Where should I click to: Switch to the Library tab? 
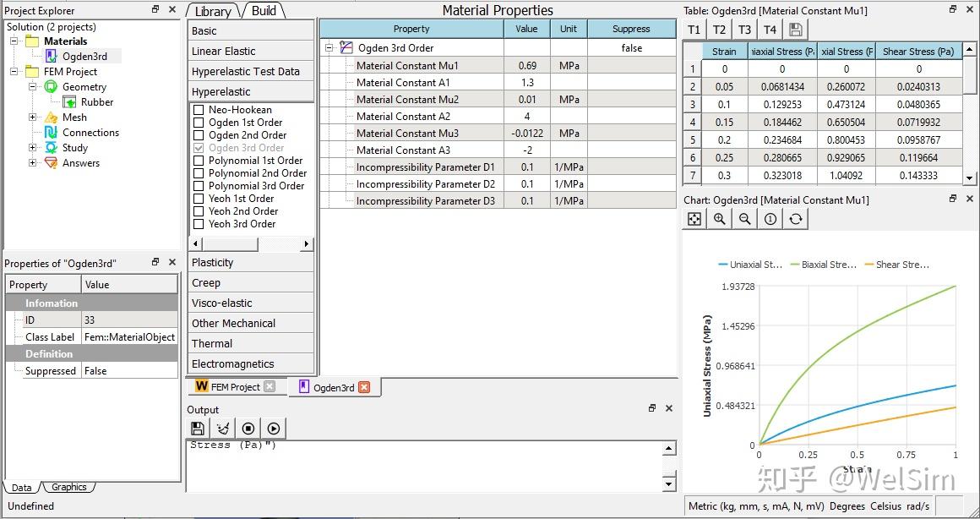click(x=213, y=11)
